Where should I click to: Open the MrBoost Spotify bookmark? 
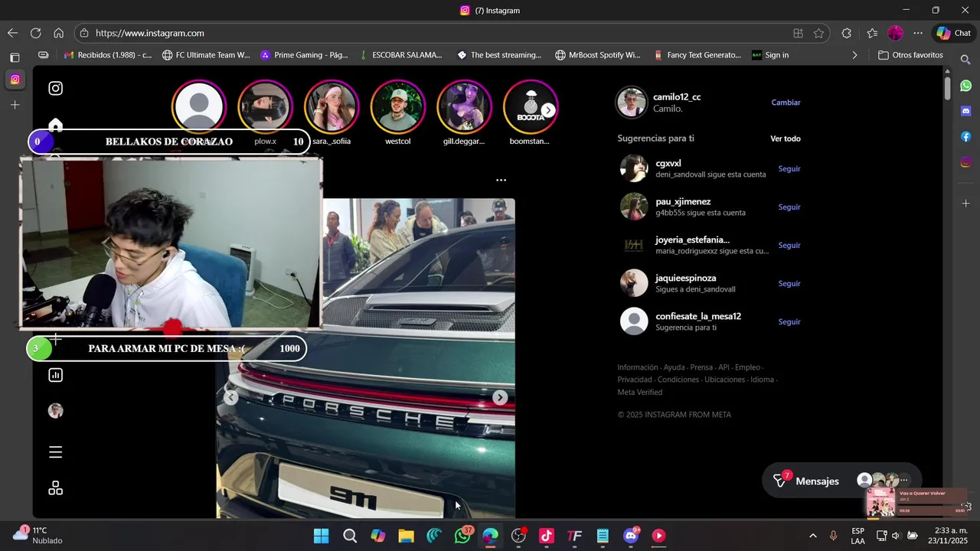tap(598, 55)
